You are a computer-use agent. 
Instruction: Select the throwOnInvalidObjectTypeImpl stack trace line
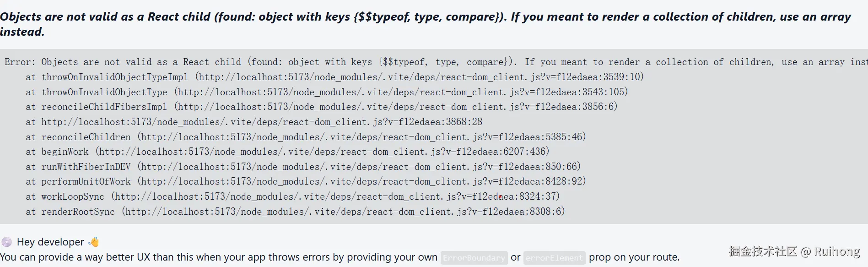334,77
